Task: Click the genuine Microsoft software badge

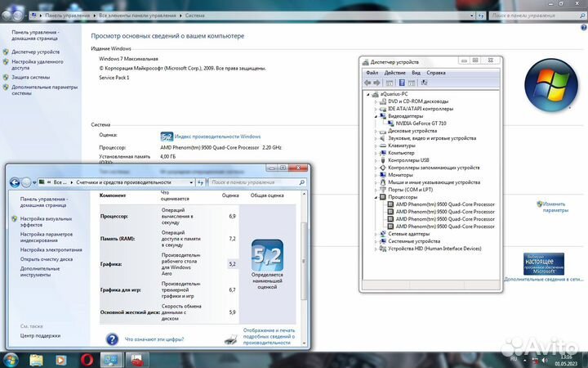Action: point(544,264)
